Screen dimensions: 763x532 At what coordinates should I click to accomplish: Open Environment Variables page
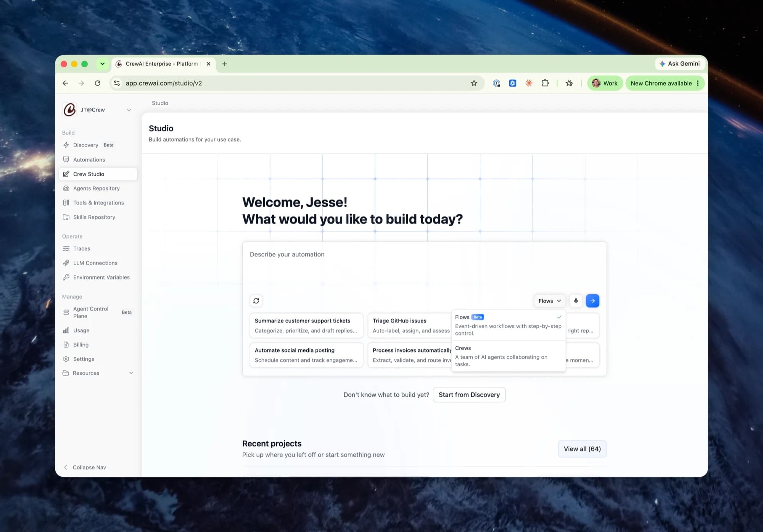(x=98, y=277)
